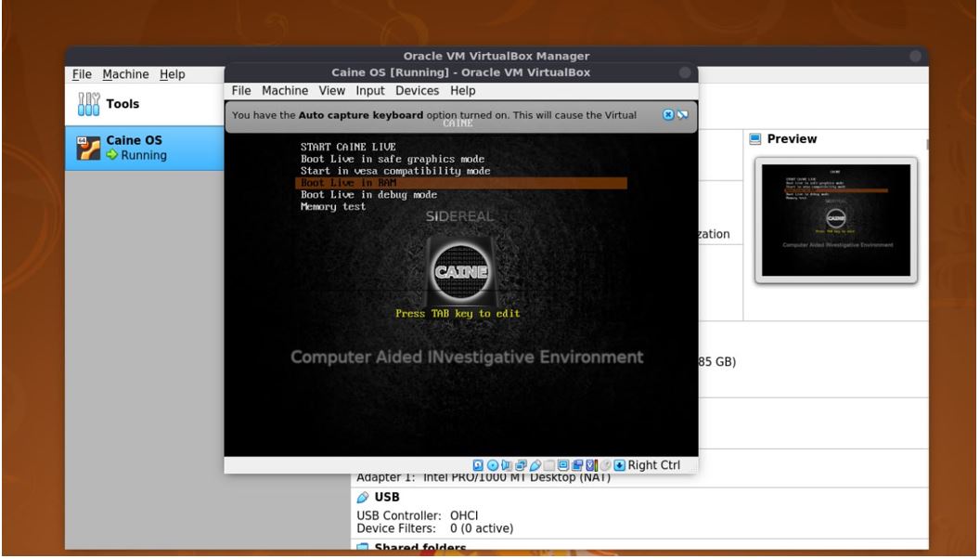The image size is (980, 559).
Task: Click the Press TAB key to edit text
Action: (x=458, y=313)
